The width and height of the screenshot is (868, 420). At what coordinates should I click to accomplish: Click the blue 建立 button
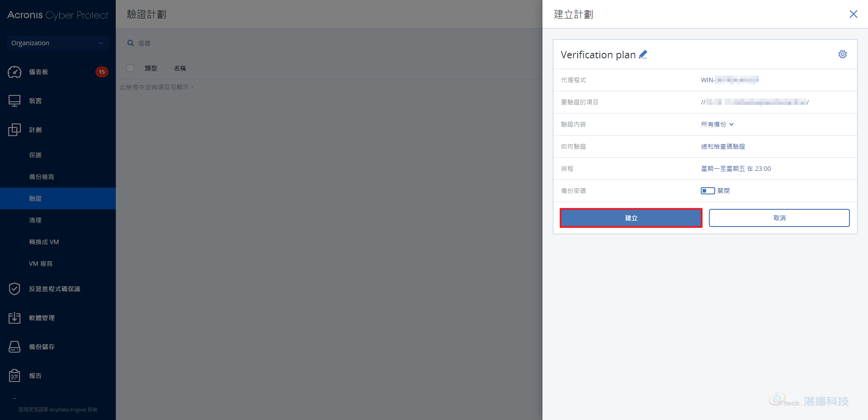pyautogui.click(x=631, y=218)
